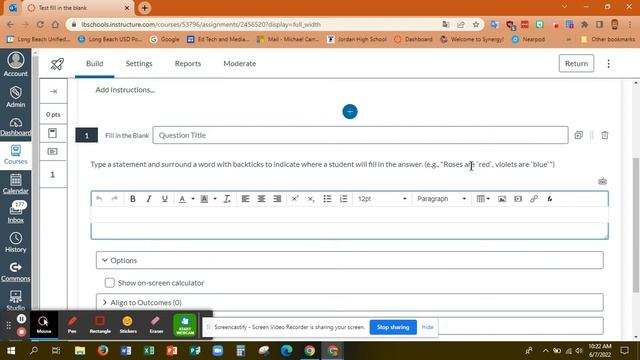This screenshot has height=360, width=640.
Task: Open Canvas Inbox in sidebar
Action: [x=16, y=212]
